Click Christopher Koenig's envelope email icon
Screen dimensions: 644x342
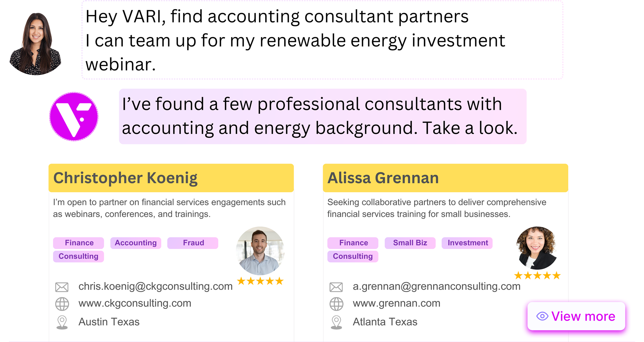(x=62, y=287)
